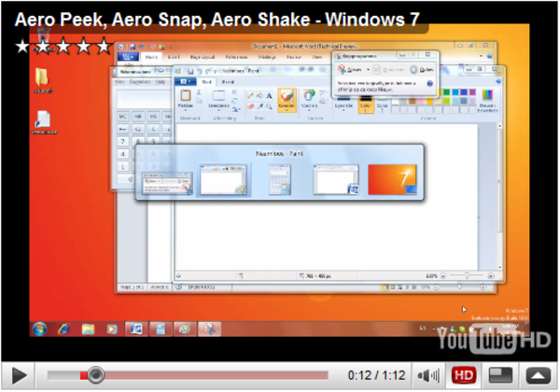Viewport: 560px width, 392px height.
Task: Select Color 1 box in Paint
Action: coord(366,105)
